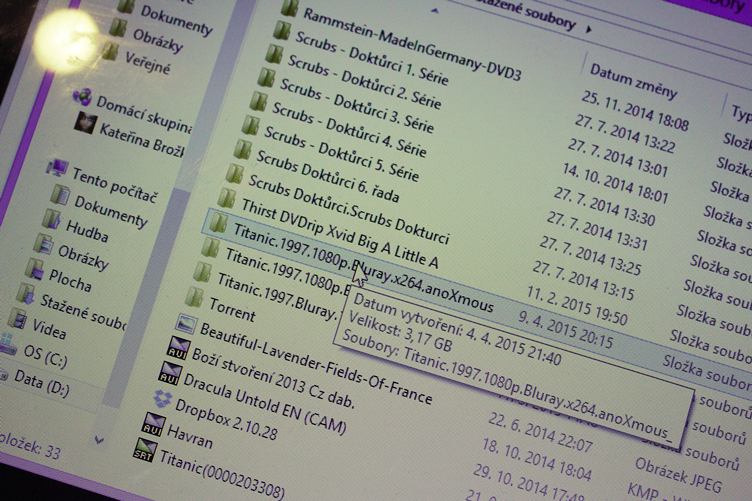Select folder icon of Titanic.1997.1080p.Bluray.x264.anoXmous
The image size is (752, 501).
pos(218,223)
